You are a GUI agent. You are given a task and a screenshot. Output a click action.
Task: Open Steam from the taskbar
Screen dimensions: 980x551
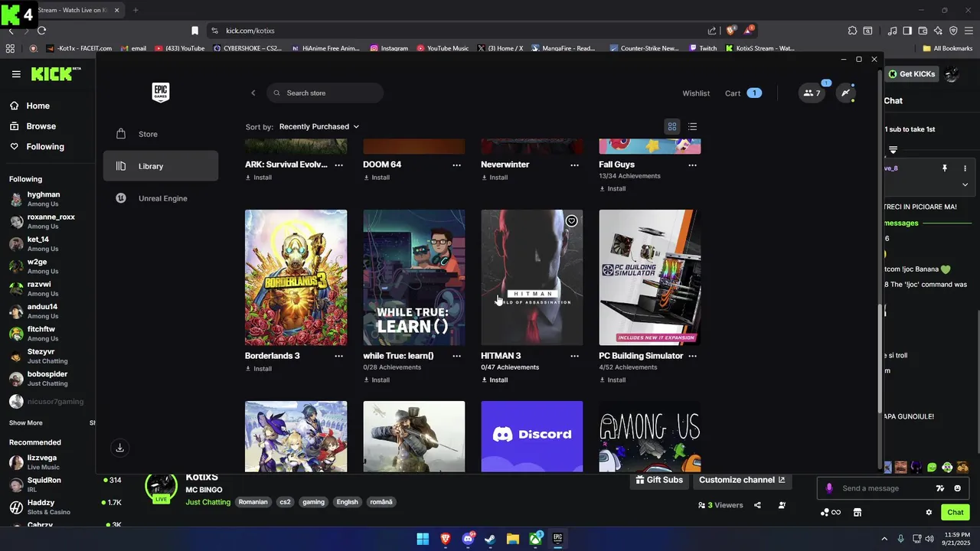point(490,539)
